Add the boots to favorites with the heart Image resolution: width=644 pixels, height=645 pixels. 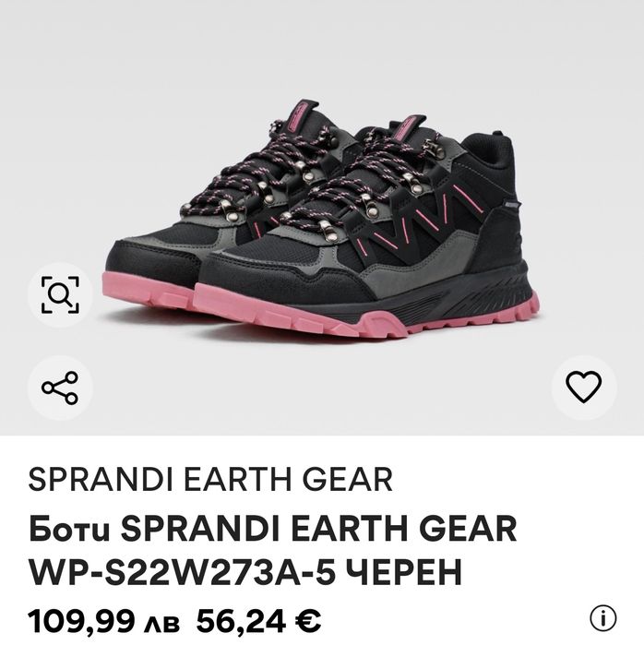coord(584,387)
